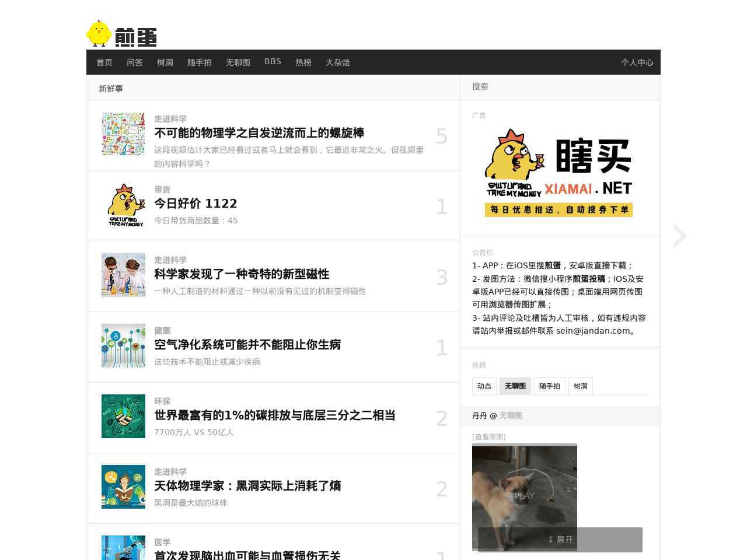Click the astrophysicist black hole article thumbnail

click(123, 487)
